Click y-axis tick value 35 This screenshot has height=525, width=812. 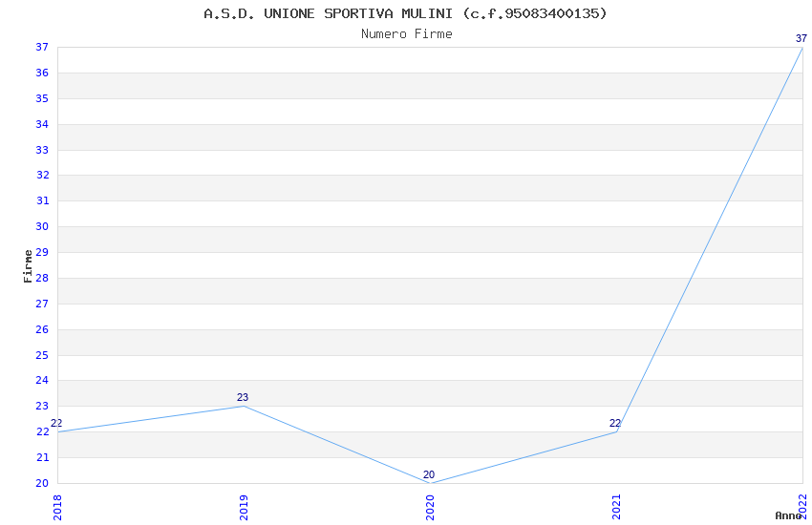(x=42, y=98)
